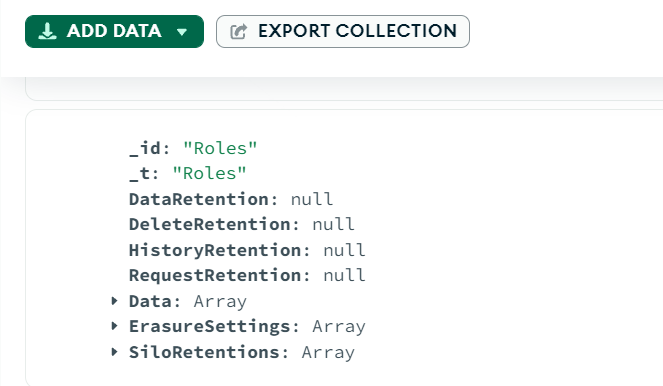Expand the ErasureSettings array field
The width and height of the screenshot is (663, 386).
[114, 326]
